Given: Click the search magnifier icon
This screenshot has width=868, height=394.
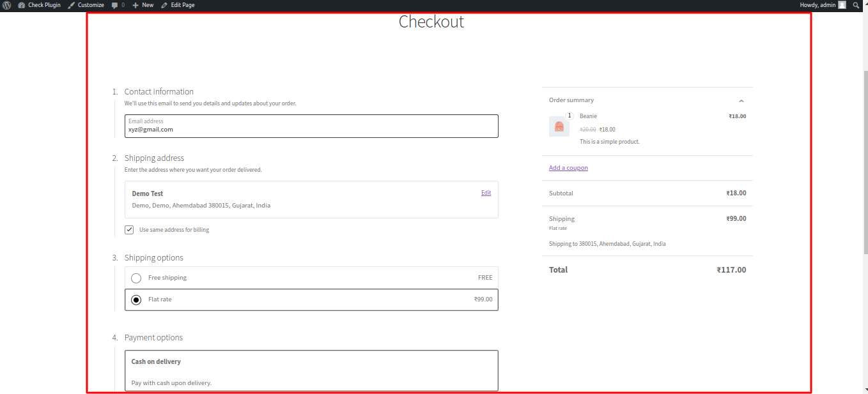Looking at the screenshot, I should 856,5.
